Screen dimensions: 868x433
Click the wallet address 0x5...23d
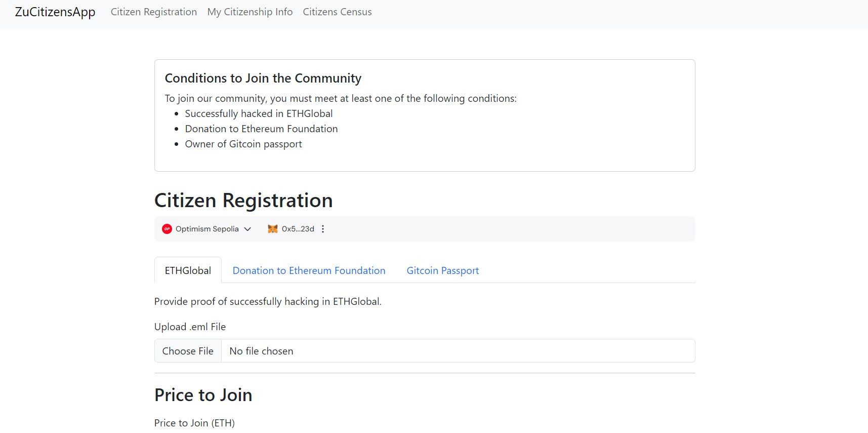298,229
